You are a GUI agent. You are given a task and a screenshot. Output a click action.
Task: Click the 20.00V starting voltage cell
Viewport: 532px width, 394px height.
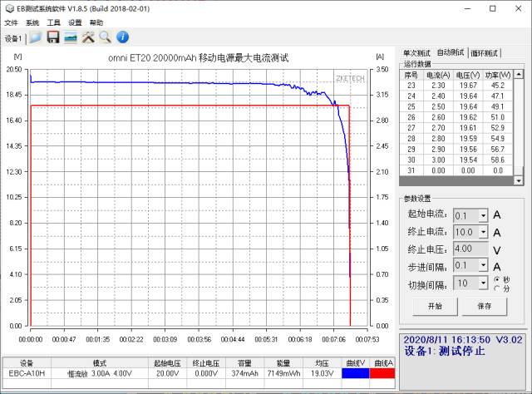pos(167,373)
